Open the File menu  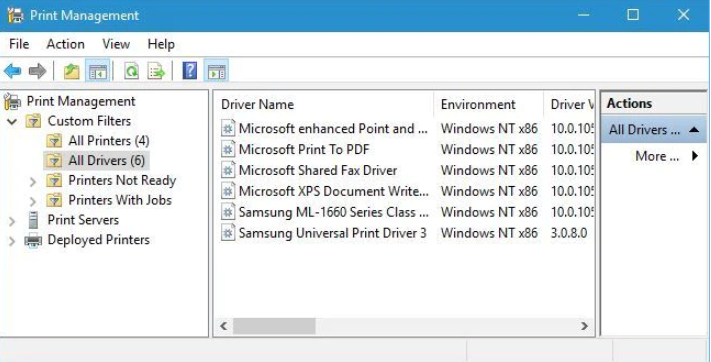[19, 44]
